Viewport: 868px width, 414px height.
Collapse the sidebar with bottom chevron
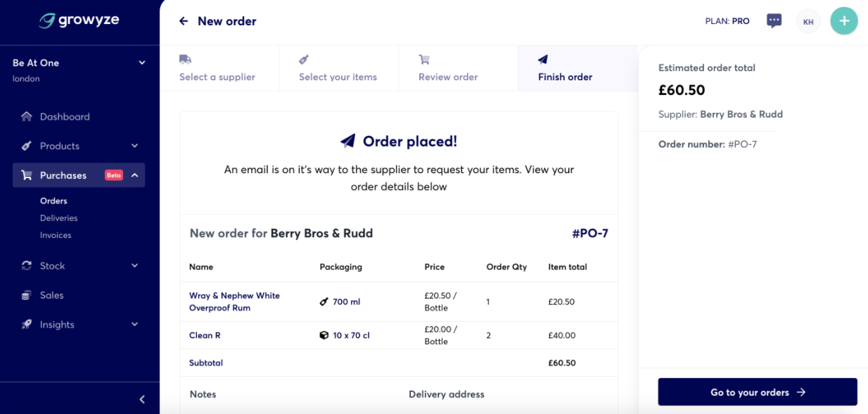point(142,399)
